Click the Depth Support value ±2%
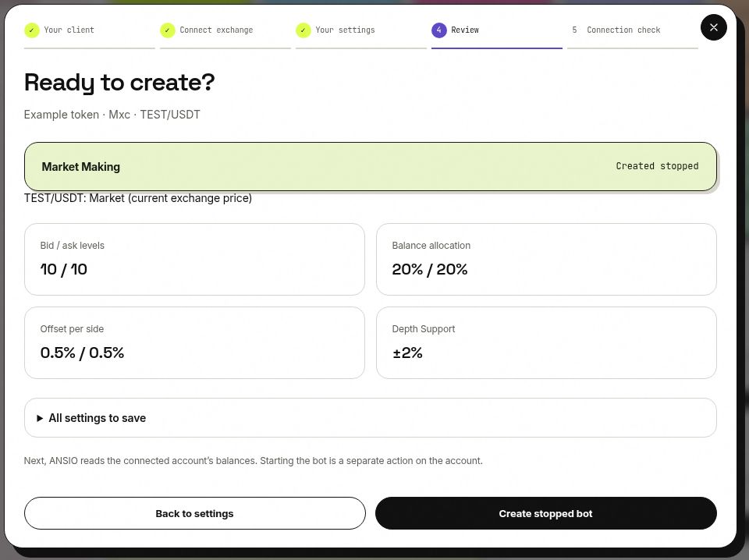The image size is (749, 560). tap(407, 353)
